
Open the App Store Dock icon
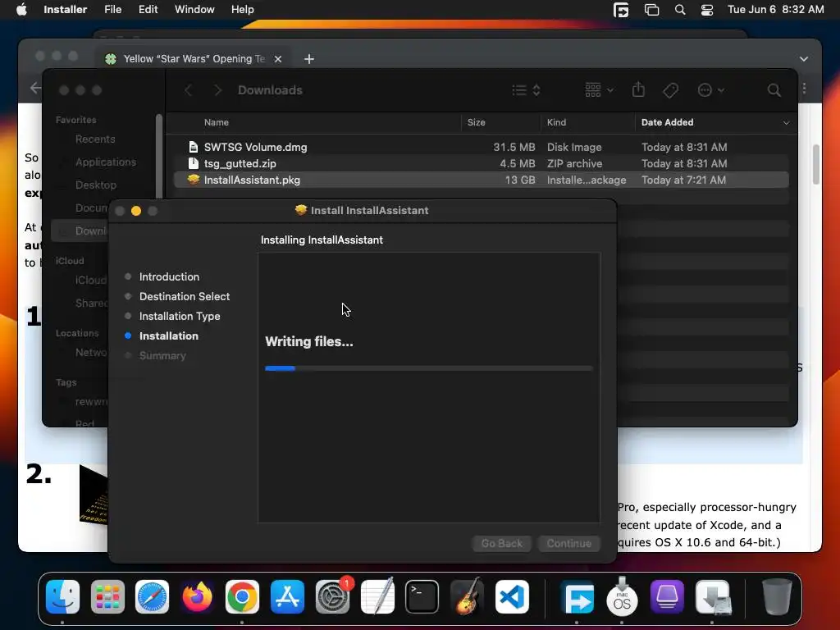coord(287,597)
